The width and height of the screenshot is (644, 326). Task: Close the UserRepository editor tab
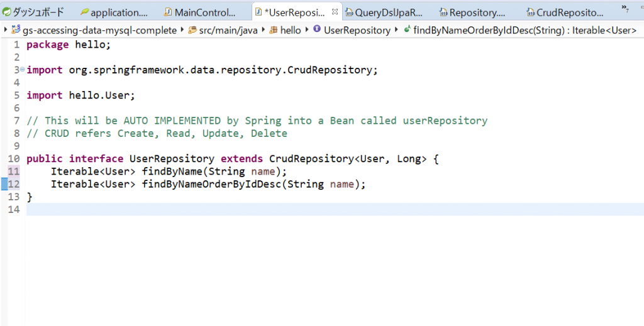(x=335, y=12)
